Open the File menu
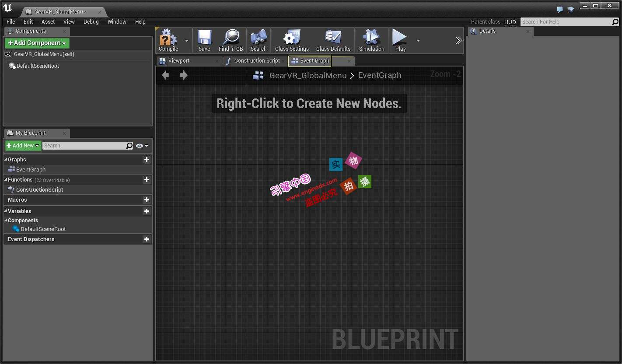Viewport: 622px width, 364px height. click(x=11, y=21)
